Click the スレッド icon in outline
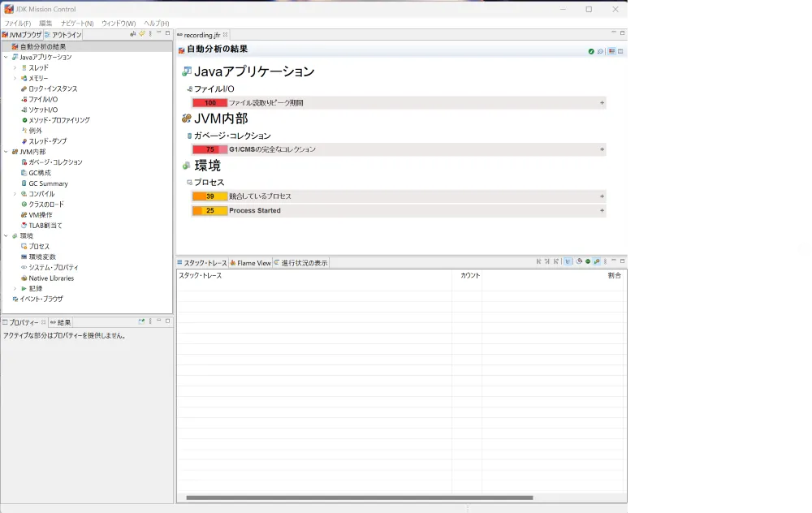Screen dimensions: 812x513 (x=24, y=68)
